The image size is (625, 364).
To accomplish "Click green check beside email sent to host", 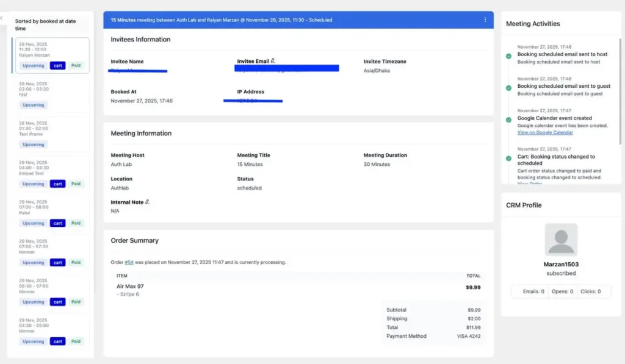I will pos(508,56).
